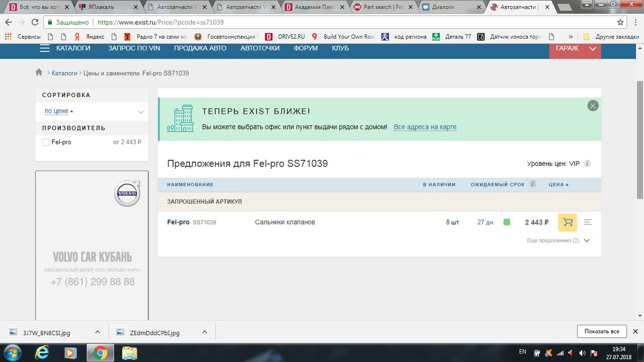Open 'код региона' bookmark
This screenshot has width=644, height=362.
404,37
